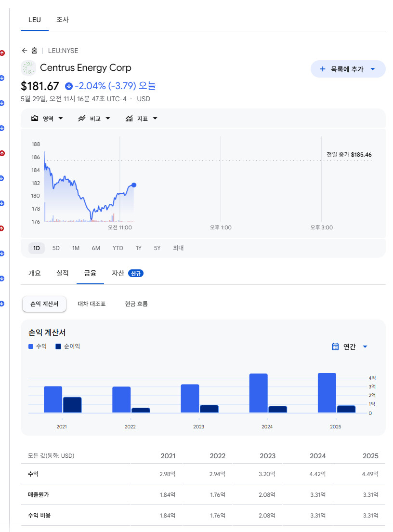Click the 4.49억 revenue cell for 2025
This screenshot has width=393, height=532.
(x=370, y=474)
